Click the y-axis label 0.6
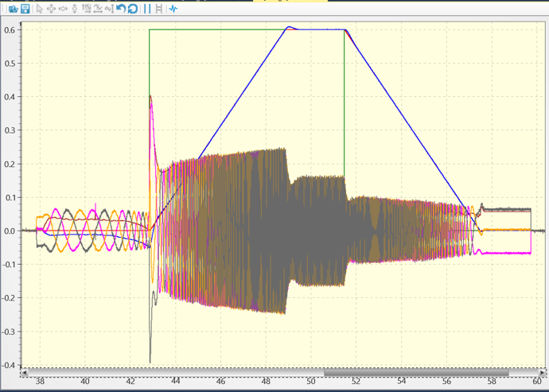This screenshot has width=549, height=392. [10, 30]
